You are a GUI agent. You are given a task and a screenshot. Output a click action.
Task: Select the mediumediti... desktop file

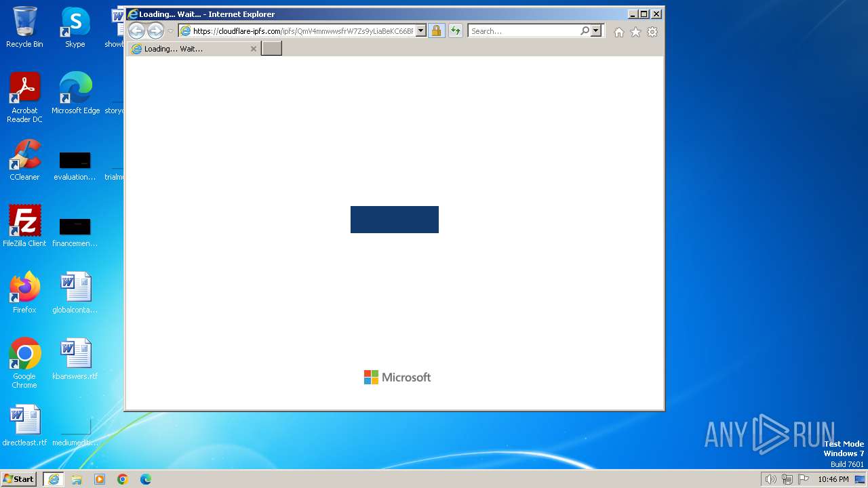[x=75, y=432]
